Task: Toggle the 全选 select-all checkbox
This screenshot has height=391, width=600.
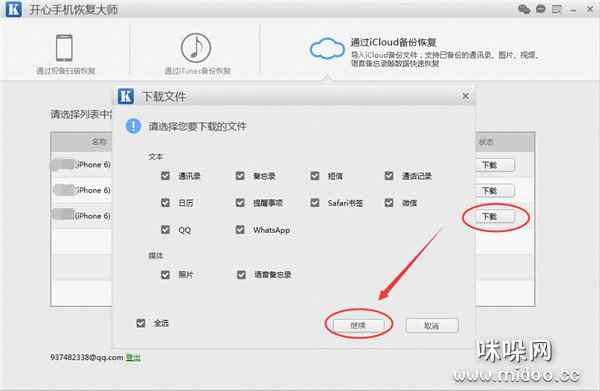Action: [x=141, y=323]
